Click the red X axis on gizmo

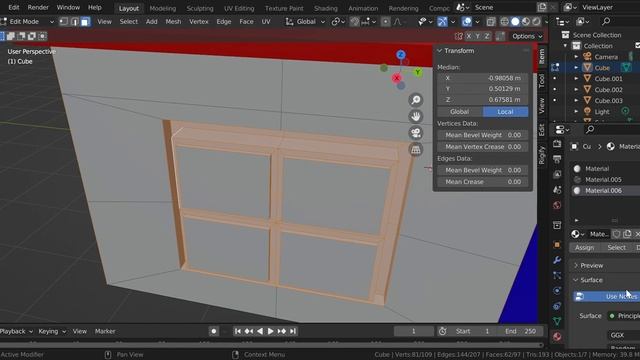click(x=396, y=78)
